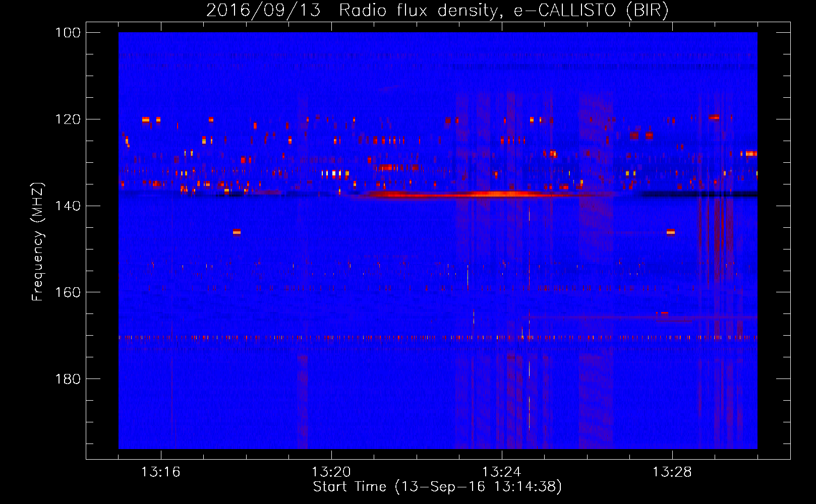Click the 13:16 time tick label
The height and width of the screenshot is (504, 816).
[161, 472]
